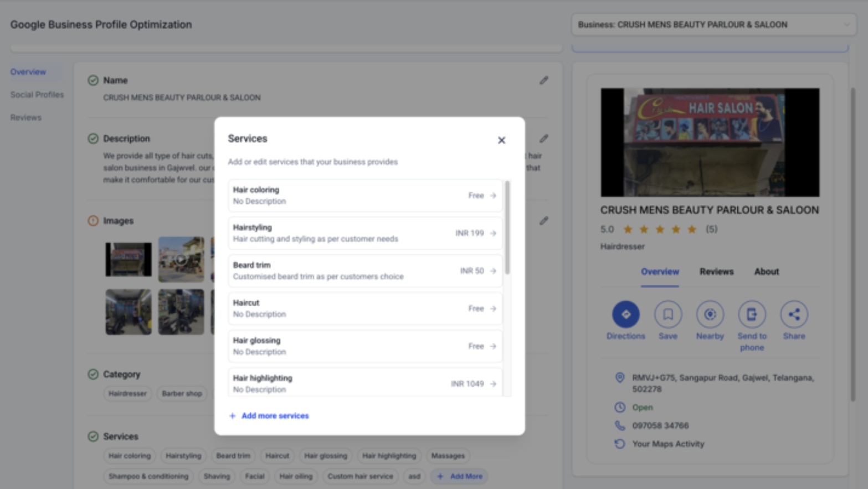Click the location pin address icon
The image size is (868, 489).
620,378
